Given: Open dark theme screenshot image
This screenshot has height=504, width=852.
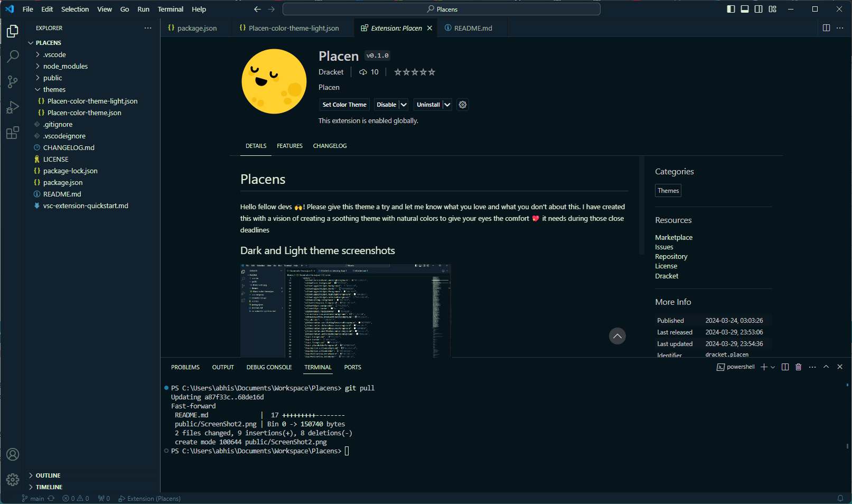Looking at the screenshot, I should [345, 311].
